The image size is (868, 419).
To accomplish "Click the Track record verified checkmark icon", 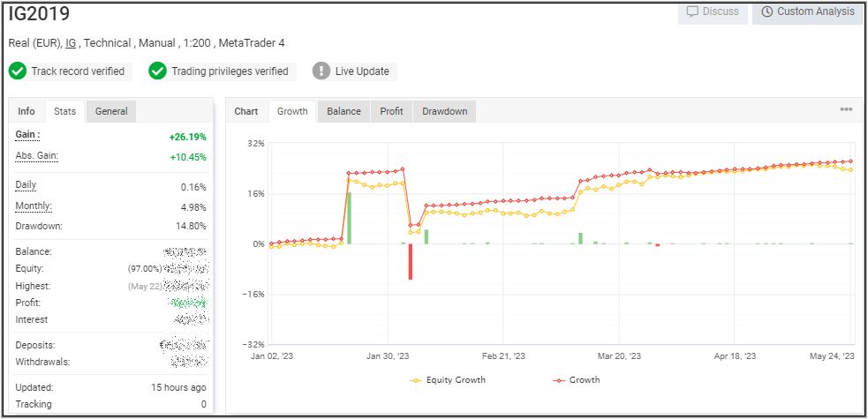I will point(18,71).
